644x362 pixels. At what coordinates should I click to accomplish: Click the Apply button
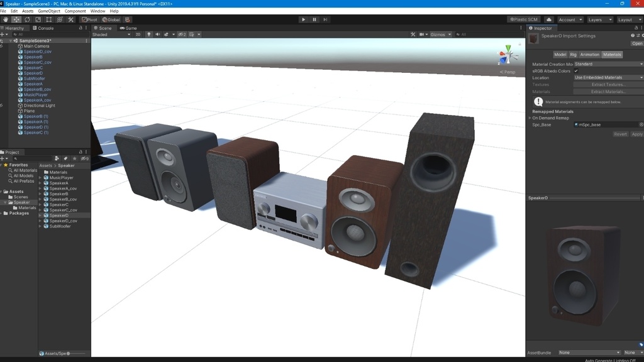coord(637,134)
